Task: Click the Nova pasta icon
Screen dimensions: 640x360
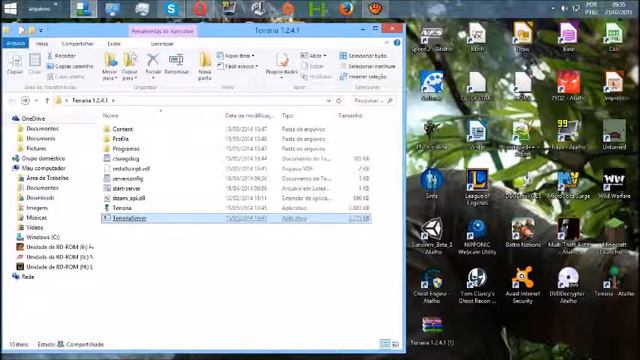Action: [x=204, y=67]
